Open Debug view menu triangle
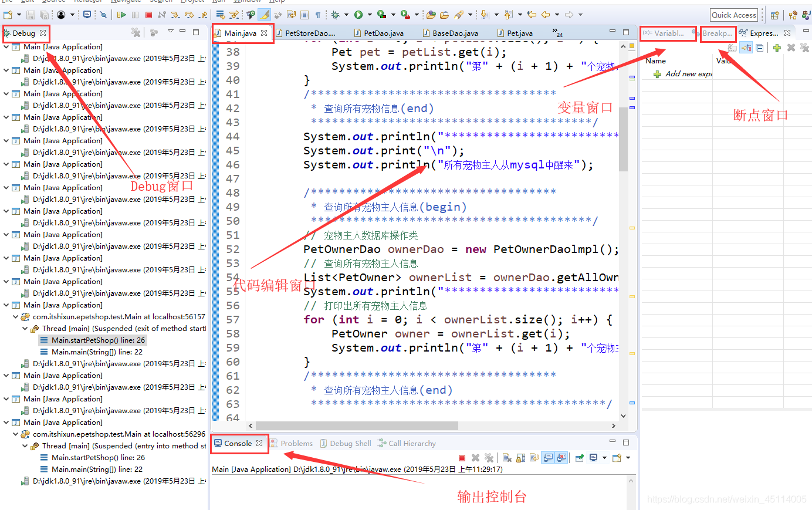The height and width of the screenshot is (510, 812). tap(171, 31)
